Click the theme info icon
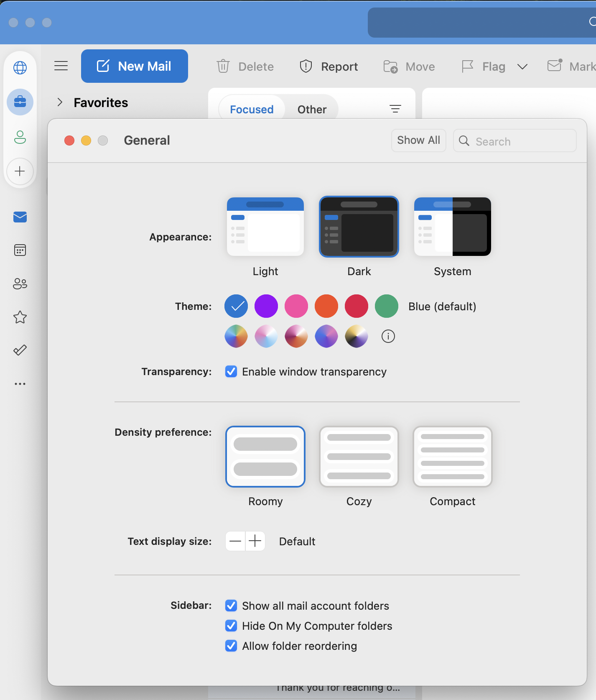This screenshot has width=596, height=700. (x=388, y=336)
